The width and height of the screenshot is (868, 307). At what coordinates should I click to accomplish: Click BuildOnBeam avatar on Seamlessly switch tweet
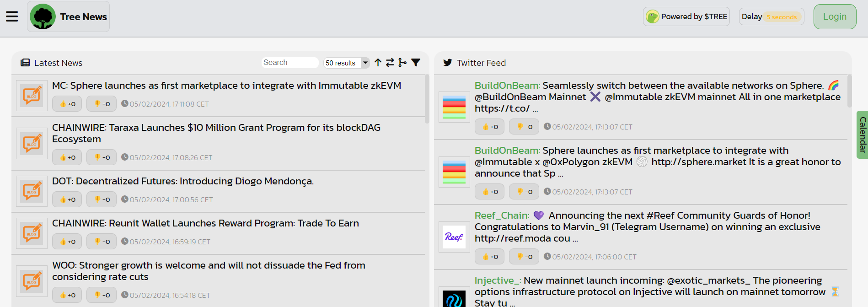click(454, 107)
